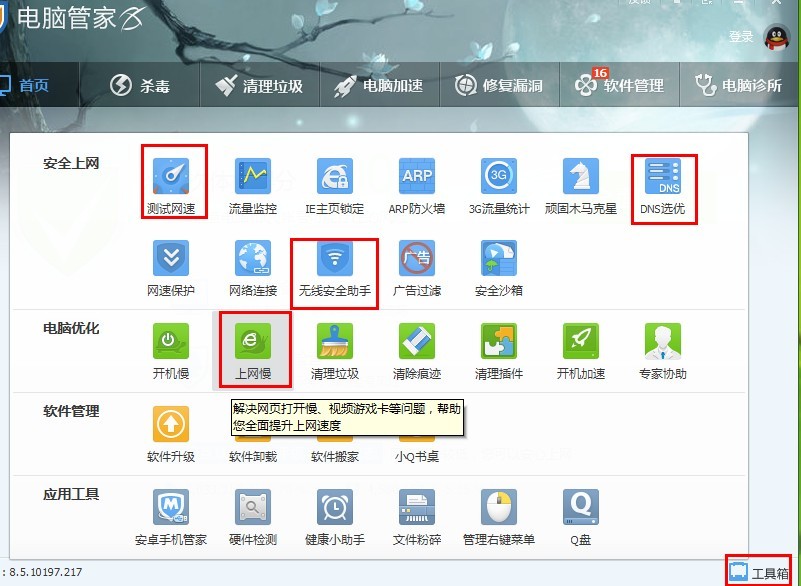Image resolution: width=801 pixels, height=586 pixels.
Task: Go to the 电脑诊所 tab
Action: pyautogui.click(x=738, y=86)
